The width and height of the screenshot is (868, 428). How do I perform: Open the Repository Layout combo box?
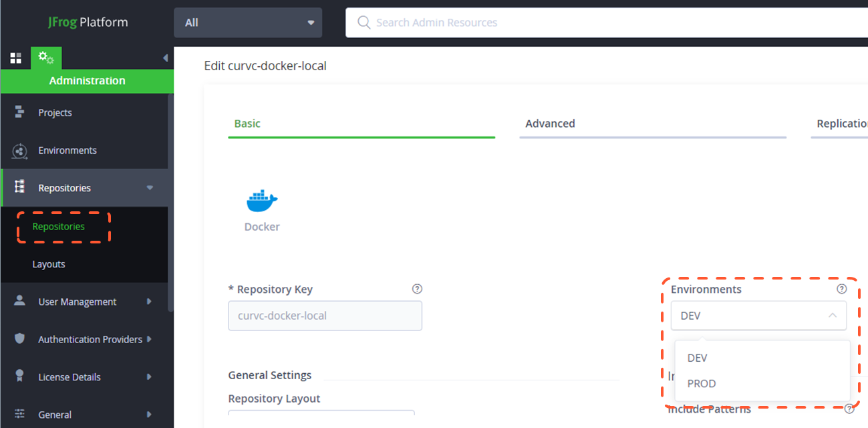pos(321,413)
